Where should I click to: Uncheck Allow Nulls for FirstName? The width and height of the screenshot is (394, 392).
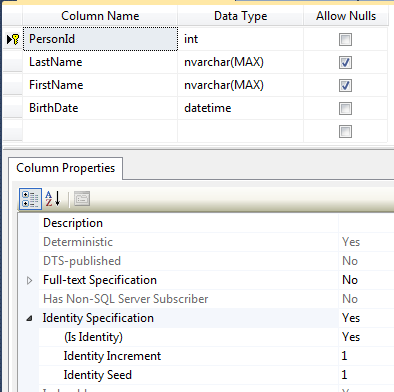[x=345, y=86]
